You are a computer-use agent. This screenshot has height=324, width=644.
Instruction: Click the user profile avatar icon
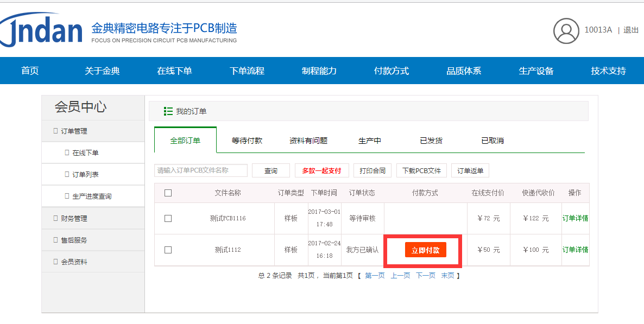566,30
